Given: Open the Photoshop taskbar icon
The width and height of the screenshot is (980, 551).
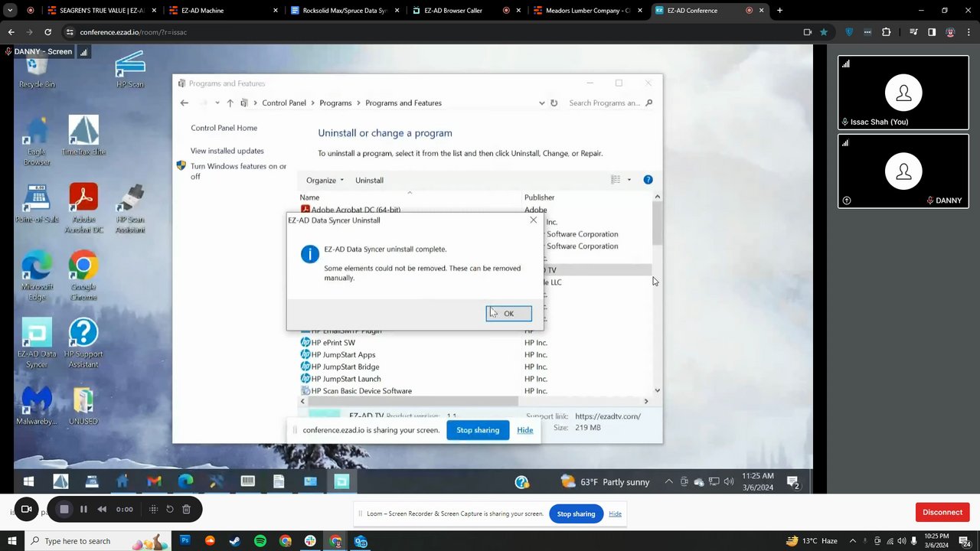Looking at the screenshot, I should (x=185, y=541).
